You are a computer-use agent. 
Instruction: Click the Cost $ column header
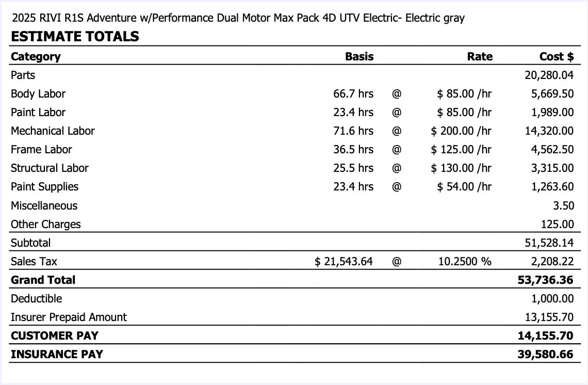coord(556,56)
